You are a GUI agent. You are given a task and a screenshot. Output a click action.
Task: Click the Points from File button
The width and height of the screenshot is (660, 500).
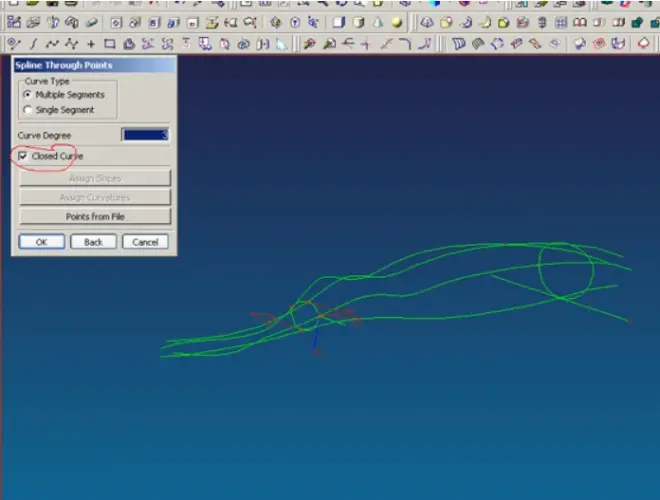tap(95, 216)
